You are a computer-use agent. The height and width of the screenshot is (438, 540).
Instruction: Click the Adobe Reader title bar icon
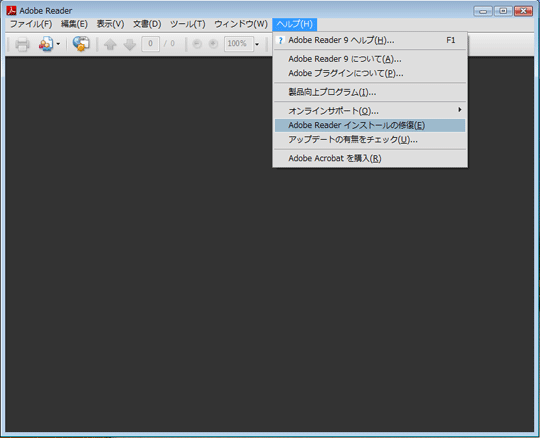pos(11,11)
